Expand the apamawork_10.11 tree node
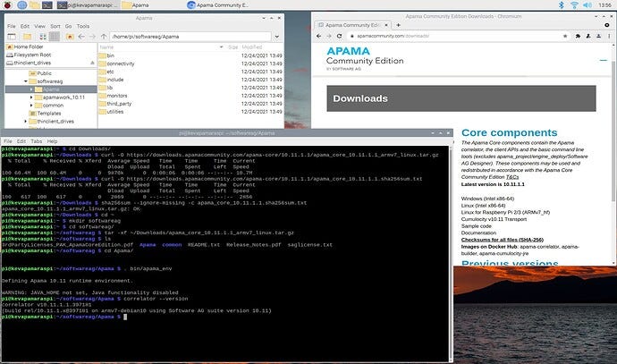 click(31, 97)
